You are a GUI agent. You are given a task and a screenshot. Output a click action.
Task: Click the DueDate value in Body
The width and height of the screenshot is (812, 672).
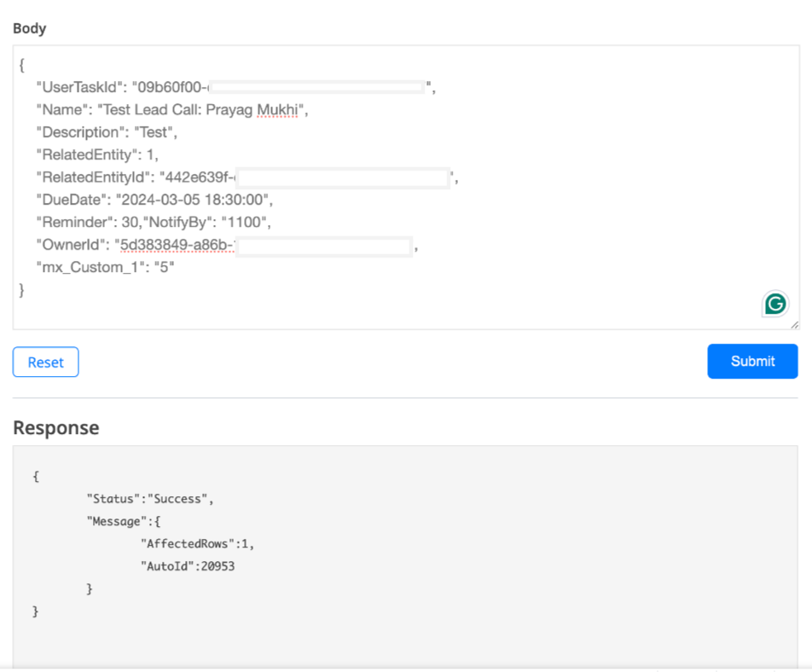tap(193, 200)
